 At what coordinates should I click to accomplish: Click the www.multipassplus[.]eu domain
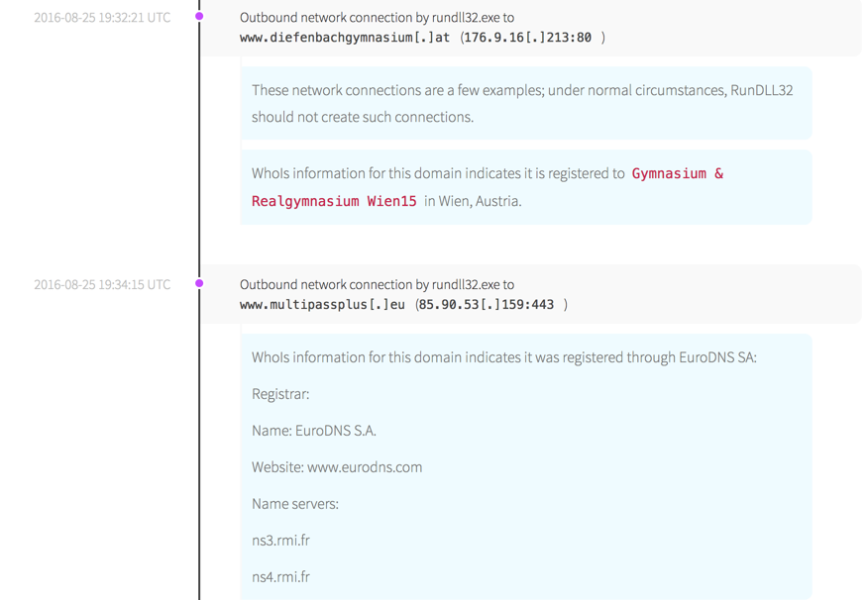coord(322,305)
